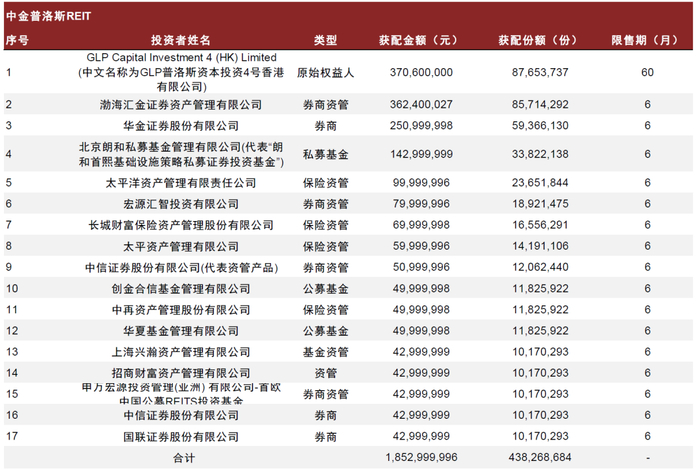This screenshot has width=700, height=472.
Task: Select amount 50,999,996
Action: tap(421, 267)
